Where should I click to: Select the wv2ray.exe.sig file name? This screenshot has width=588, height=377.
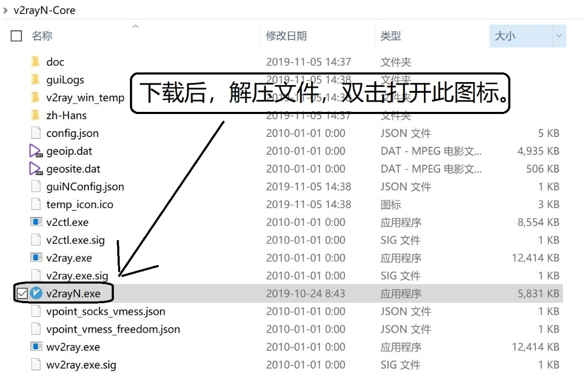click(x=81, y=365)
